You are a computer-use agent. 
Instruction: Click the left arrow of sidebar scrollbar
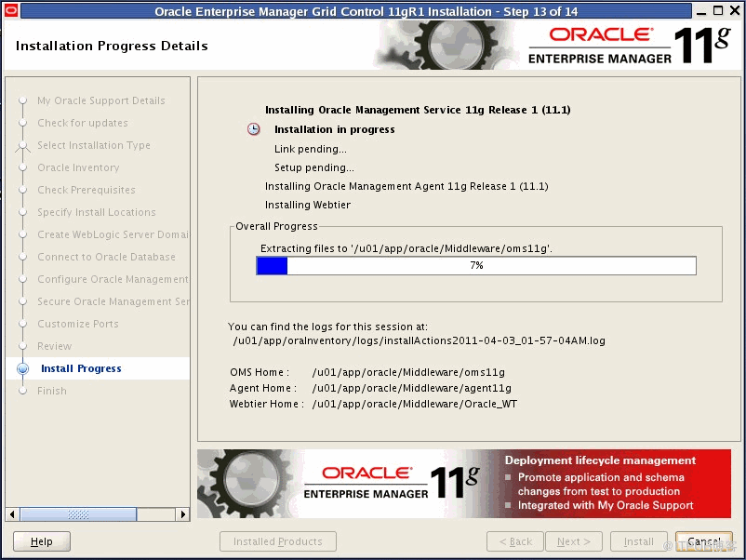coord(12,514)
